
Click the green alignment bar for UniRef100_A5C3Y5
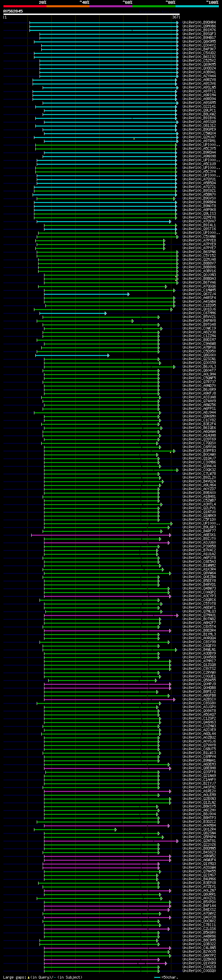(106, 148)
